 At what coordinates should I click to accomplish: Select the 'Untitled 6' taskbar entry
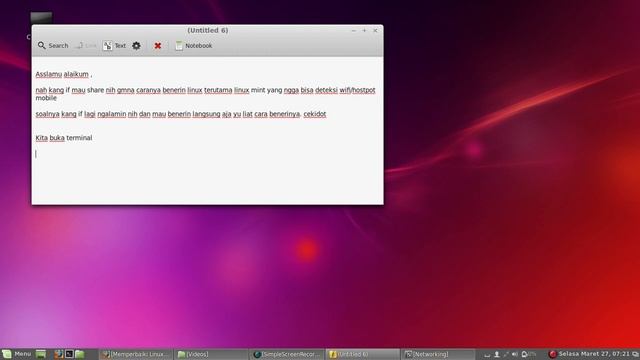(362, 354)
